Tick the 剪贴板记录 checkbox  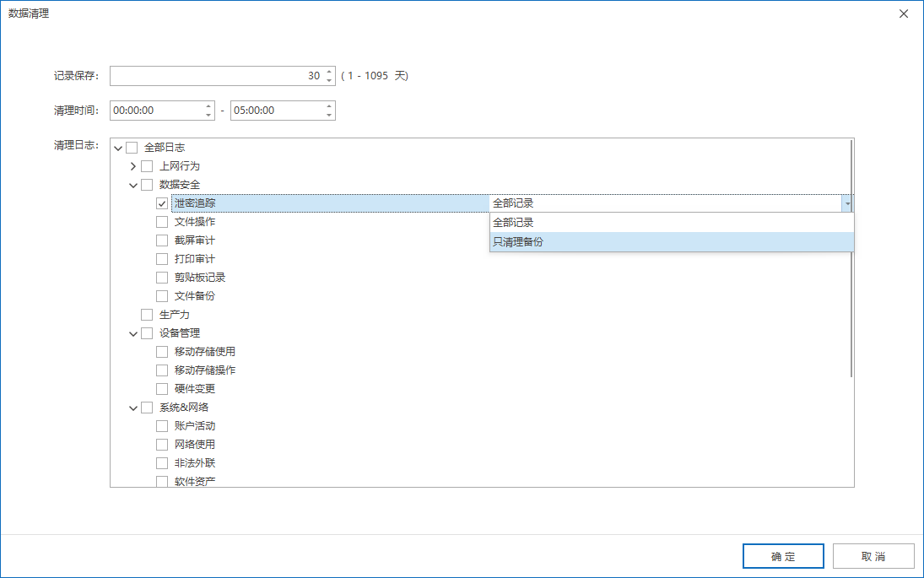pyautogui.click(x=162, y=278)
